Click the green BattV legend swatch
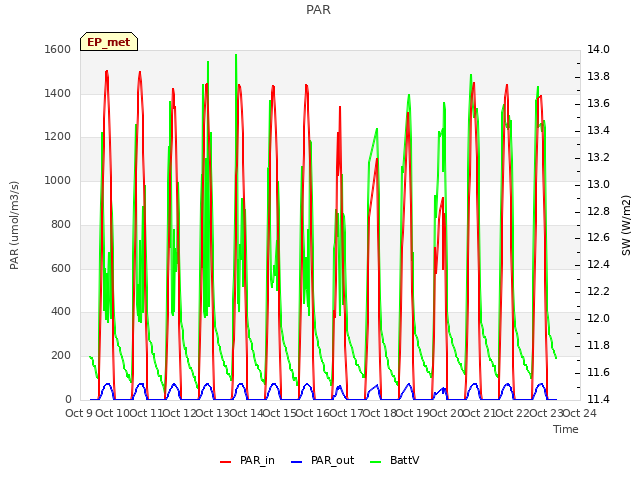Image resolution: width=640 pixels, height=480 pixels. [x=376, y=462]
